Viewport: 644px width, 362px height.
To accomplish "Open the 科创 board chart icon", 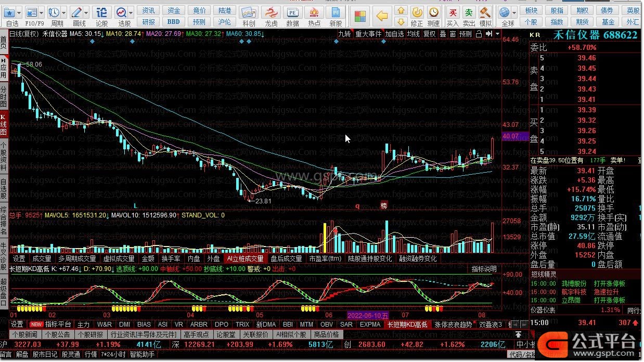I will [x=249, y=12].
